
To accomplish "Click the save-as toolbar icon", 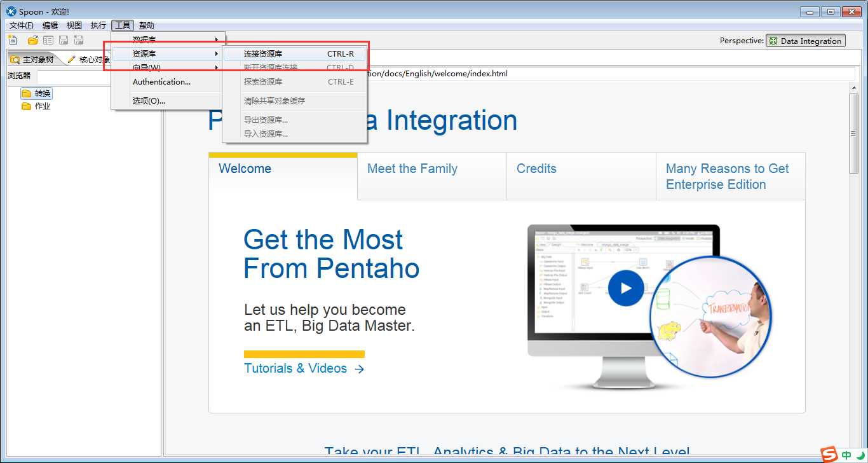I will coord(79,40).
